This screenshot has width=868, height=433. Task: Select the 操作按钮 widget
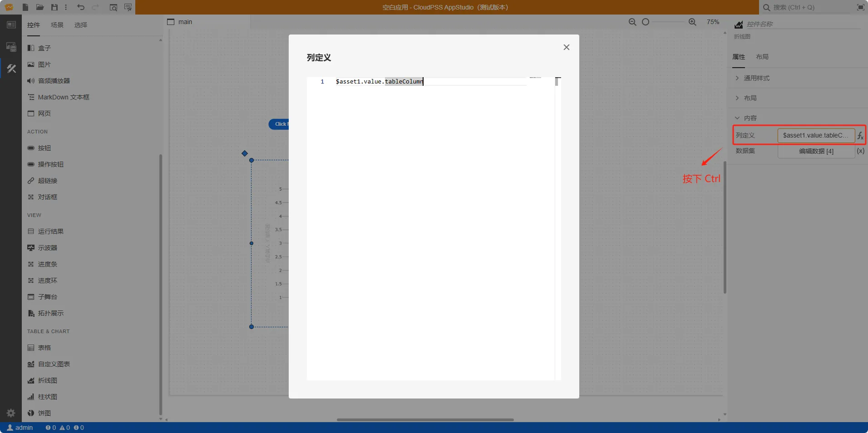point(45,164)
